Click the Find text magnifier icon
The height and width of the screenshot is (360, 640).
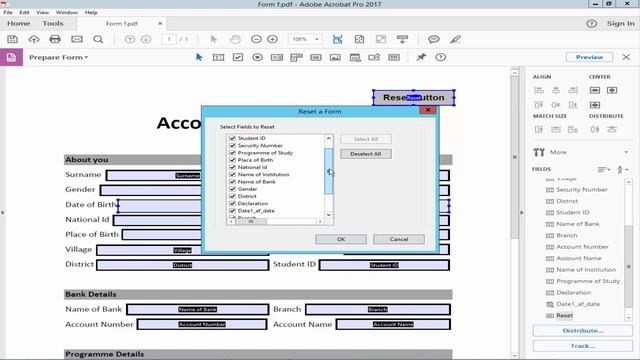click(x=98, y=39)
